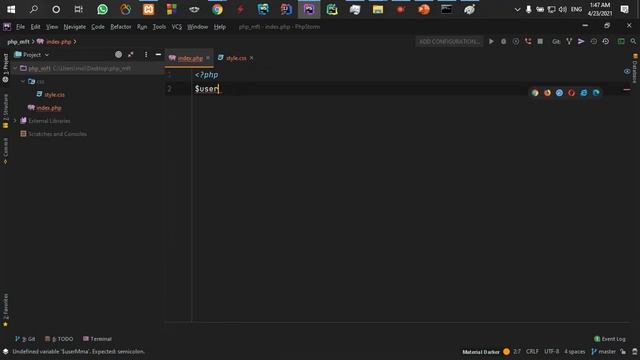640x360 pixels.
Task: Open the Code menu
Action: pyautogui.click(x=98, y=27)
